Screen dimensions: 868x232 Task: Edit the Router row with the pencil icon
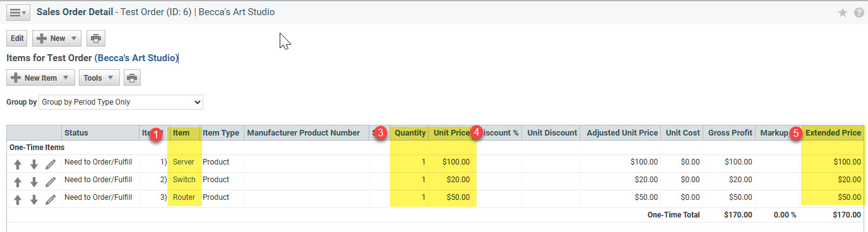(x=51, y=200)
